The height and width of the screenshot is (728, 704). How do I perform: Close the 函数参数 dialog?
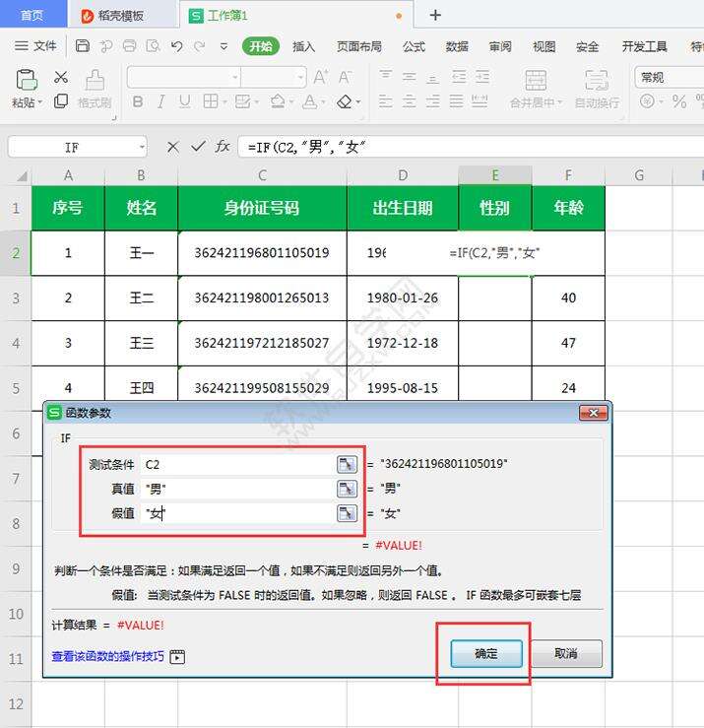593,413
